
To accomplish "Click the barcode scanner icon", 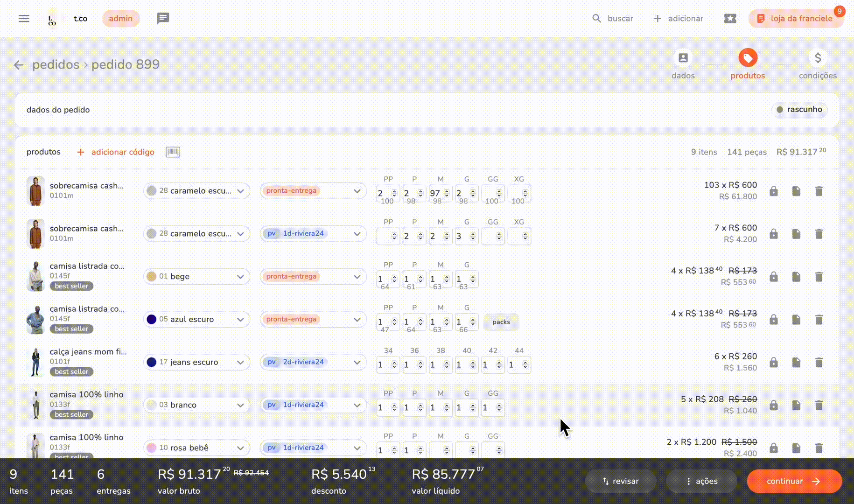I will (x=173, y=152).
